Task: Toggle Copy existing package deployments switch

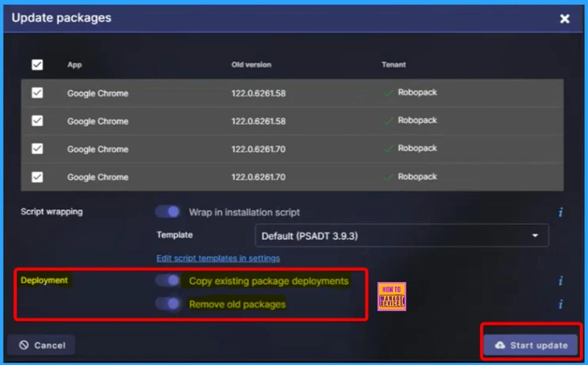Action: pos(168,280)
